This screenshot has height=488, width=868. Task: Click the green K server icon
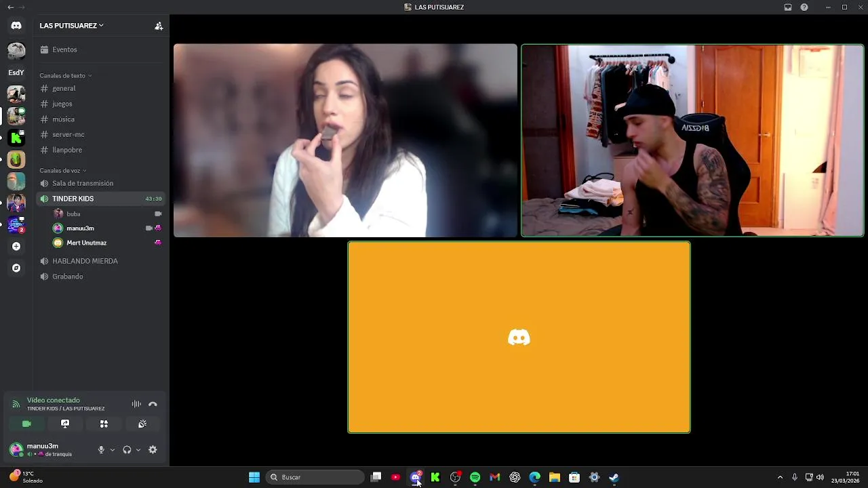coord(16,138)
